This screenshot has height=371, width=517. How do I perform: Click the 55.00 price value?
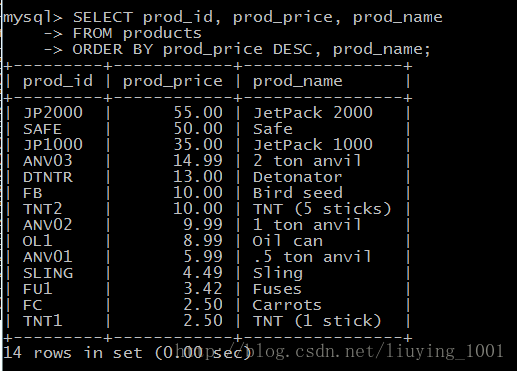[198, 113]
